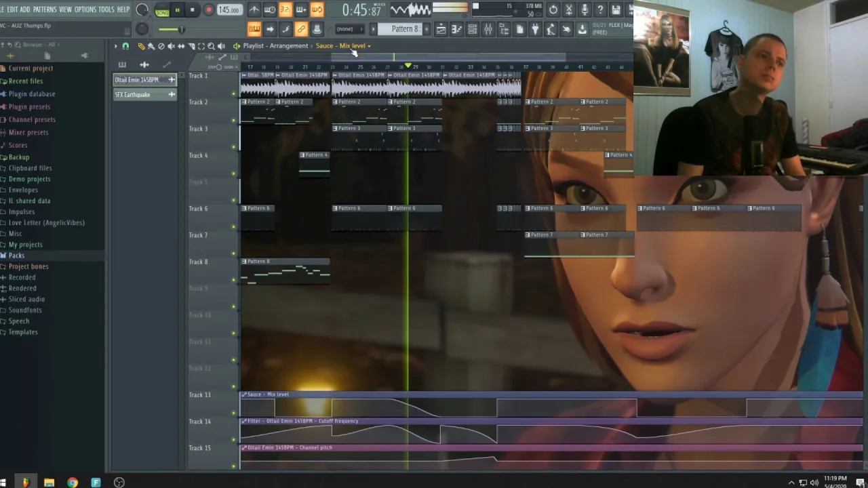Expand Plugin database in browser
This screenshot has height=488, width=868.
point(31,94)
